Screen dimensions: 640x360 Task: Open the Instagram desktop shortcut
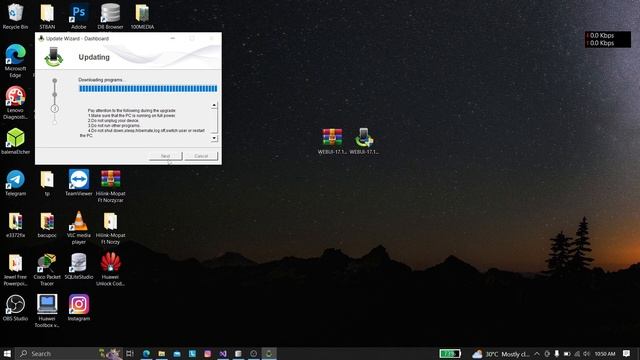click(79, 308)
